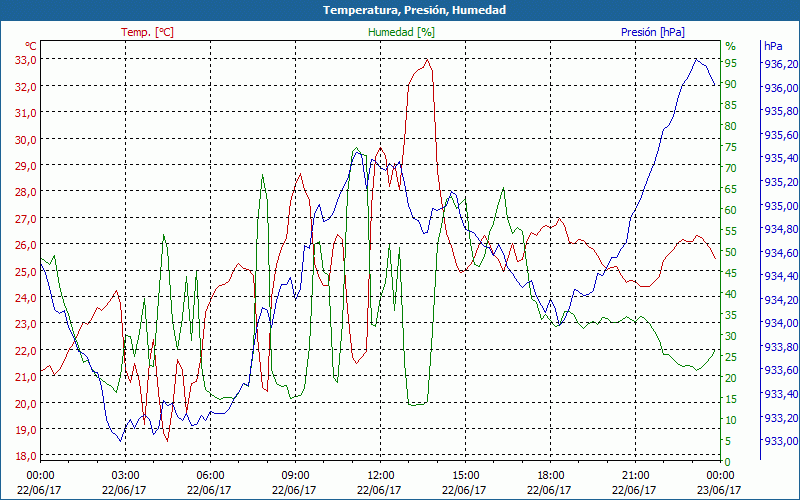Click the green "0" humidity axis value
Image resolution: width=800 pixels, height=500 pixels.
(x=728, y=462)
